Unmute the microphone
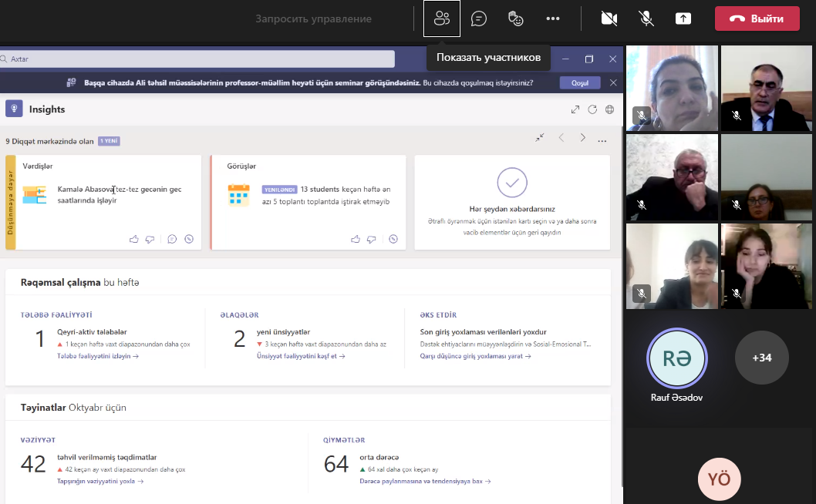The height and width of the screenshot is (504, 816). click(646, 18)
